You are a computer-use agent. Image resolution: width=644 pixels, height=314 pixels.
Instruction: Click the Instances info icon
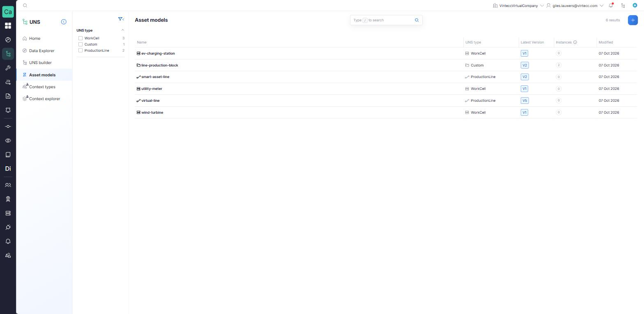tap(575, 42)
